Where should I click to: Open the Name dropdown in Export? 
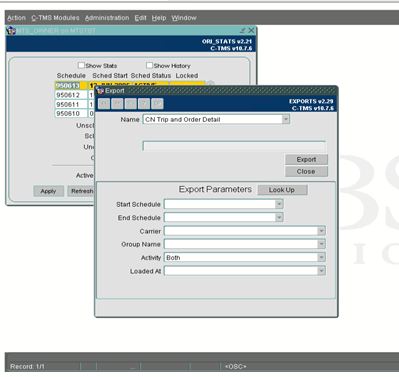(x=286, y=119)
